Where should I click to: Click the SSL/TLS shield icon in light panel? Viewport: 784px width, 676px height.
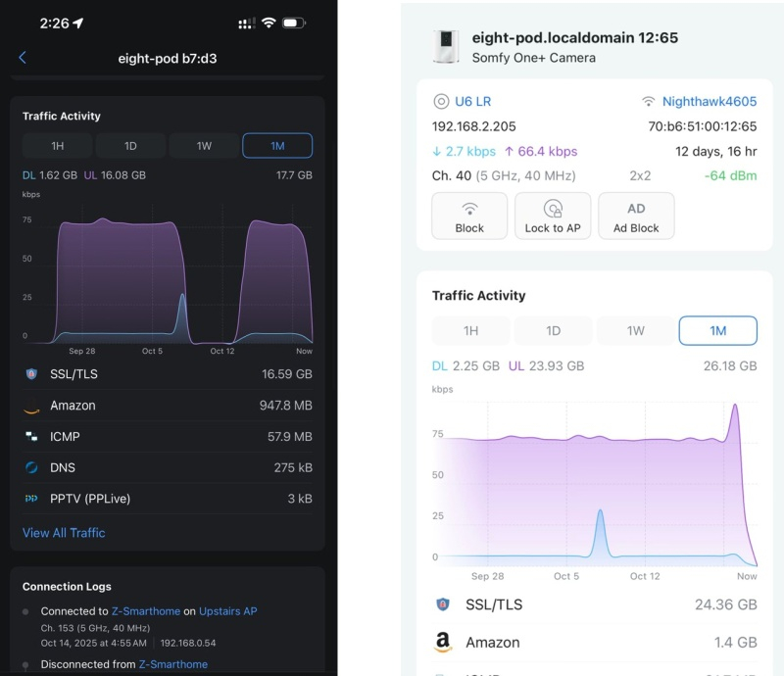pos(443,604)
